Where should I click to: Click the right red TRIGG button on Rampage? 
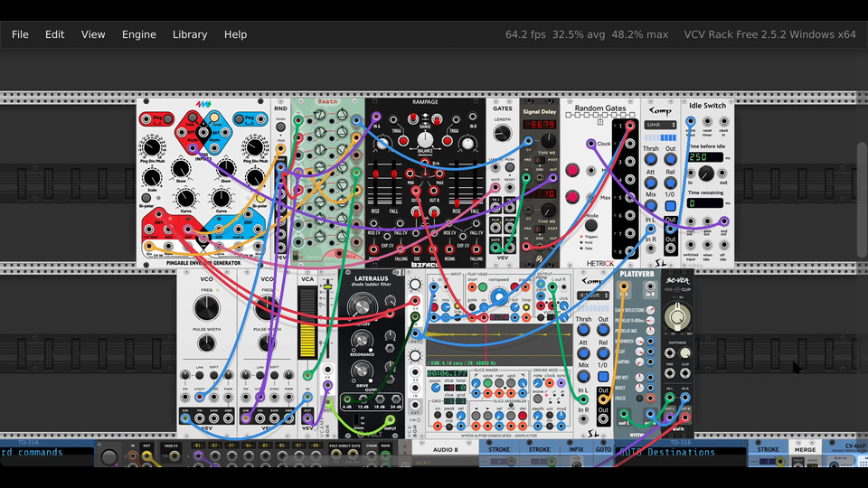point(447,141)
